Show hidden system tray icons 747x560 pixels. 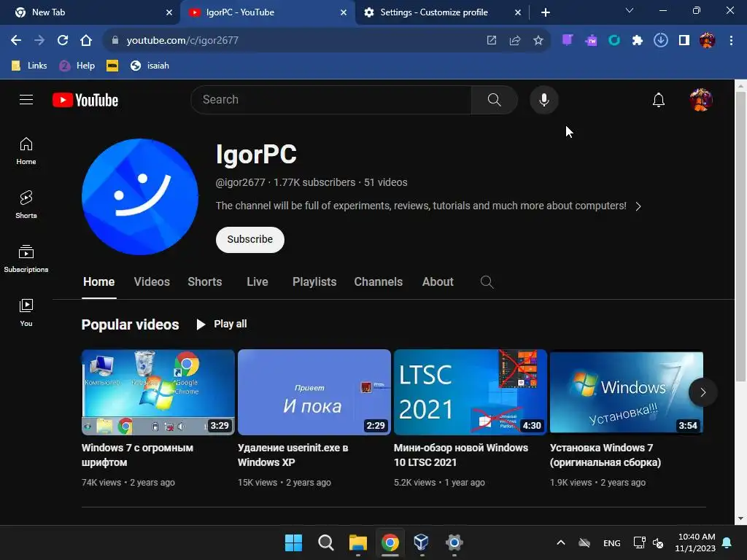pos(561,542)
